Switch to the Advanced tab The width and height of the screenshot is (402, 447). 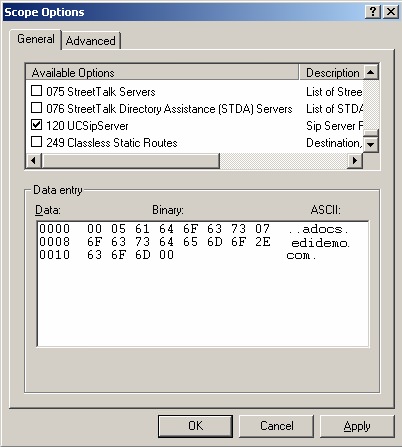click(x=91, y=41)
